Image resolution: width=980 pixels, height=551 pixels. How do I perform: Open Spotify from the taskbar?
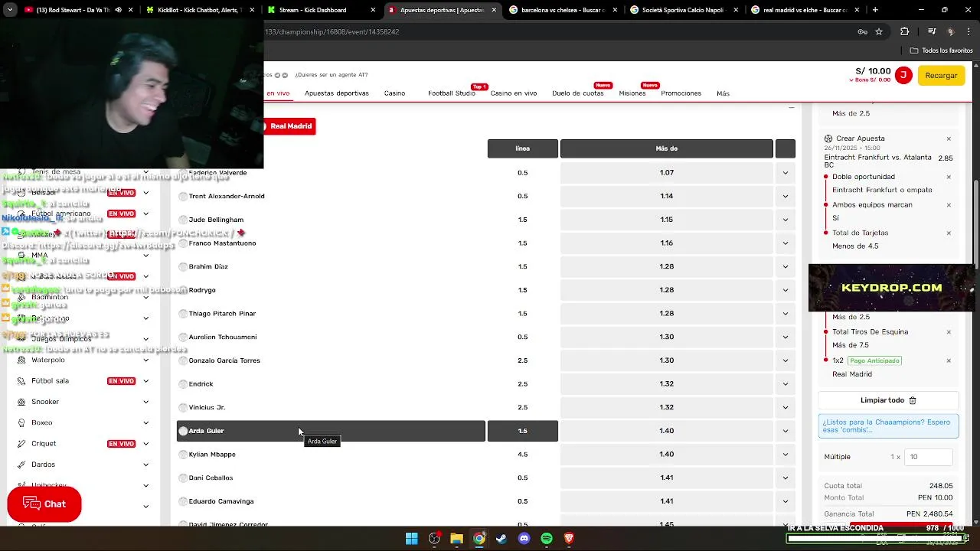tap(546, 539)
